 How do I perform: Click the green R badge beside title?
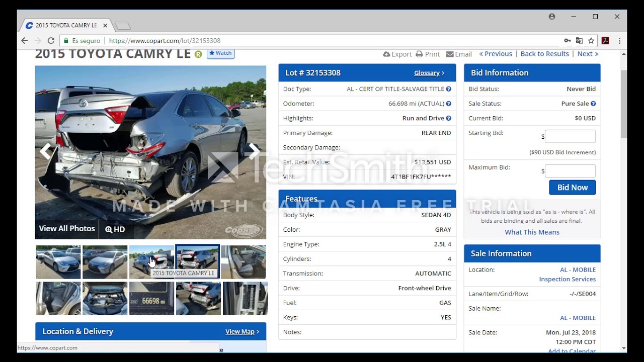pos(198,54)
